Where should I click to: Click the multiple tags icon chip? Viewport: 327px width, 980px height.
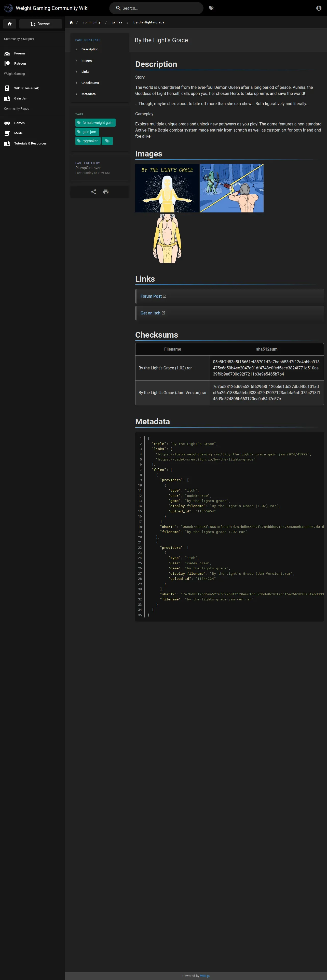pyautogui.click(x=107, y=141)
